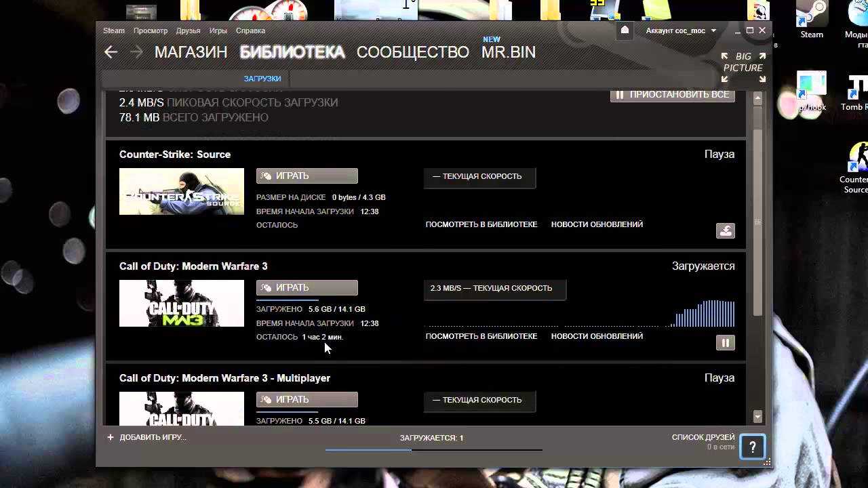Expand the Аккаунт coc_moc dropdown
This screenshot has height=488, width=868.
point(680,30)
